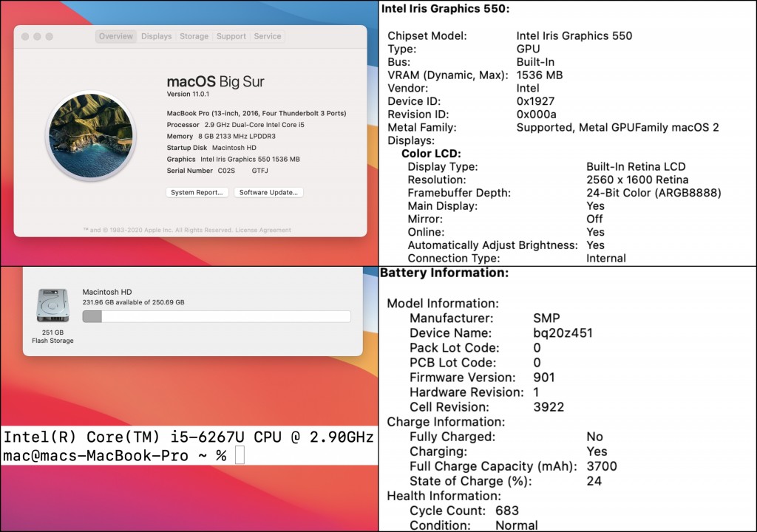
Task: Click the macOS Big Sur wallpaper logo
Action: [x=91, y=136]
